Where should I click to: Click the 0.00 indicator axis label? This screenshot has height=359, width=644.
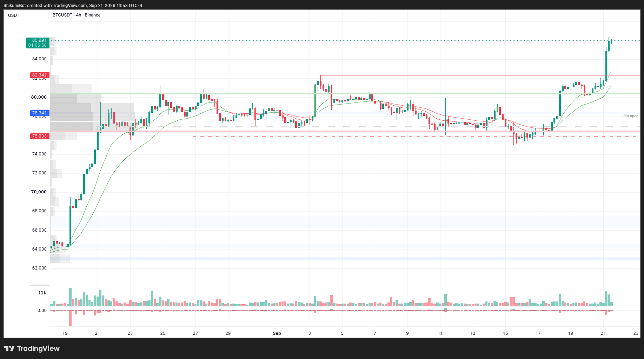coord(42,311)
